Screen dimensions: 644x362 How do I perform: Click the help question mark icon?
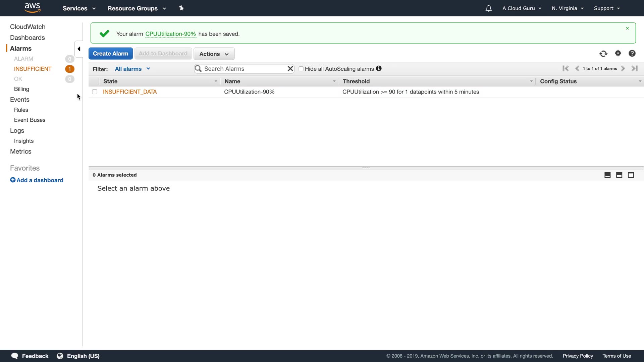click(632, 53)
